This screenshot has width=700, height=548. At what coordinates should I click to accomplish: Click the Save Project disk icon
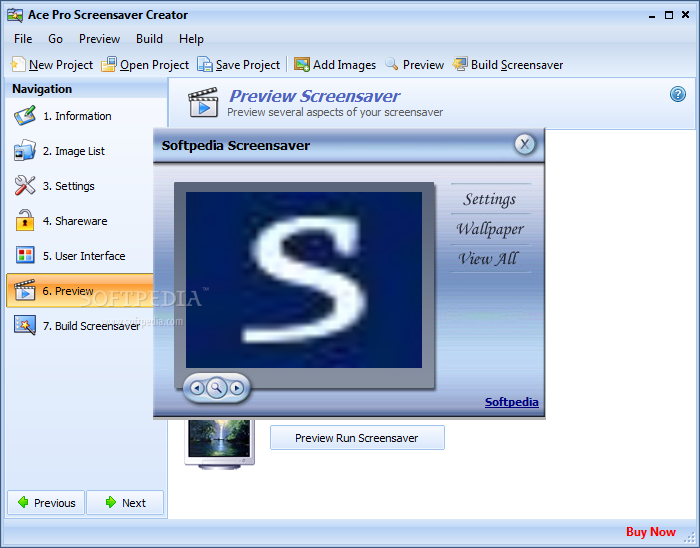click(x=205, y=64)
